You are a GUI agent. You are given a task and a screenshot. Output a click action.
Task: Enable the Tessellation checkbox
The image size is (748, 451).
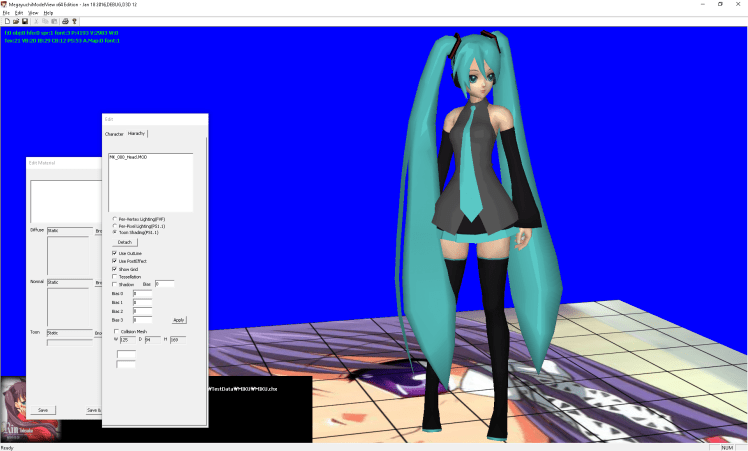coord(114,277)
